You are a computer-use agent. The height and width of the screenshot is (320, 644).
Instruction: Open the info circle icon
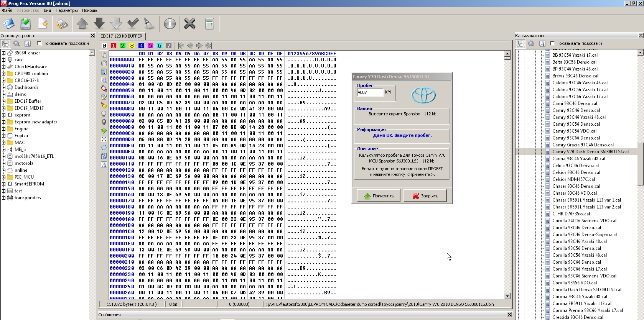point(170,24)
